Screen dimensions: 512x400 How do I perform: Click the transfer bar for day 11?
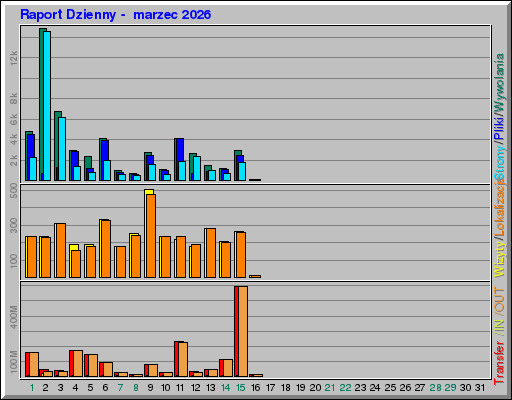[x=183, y=360]
